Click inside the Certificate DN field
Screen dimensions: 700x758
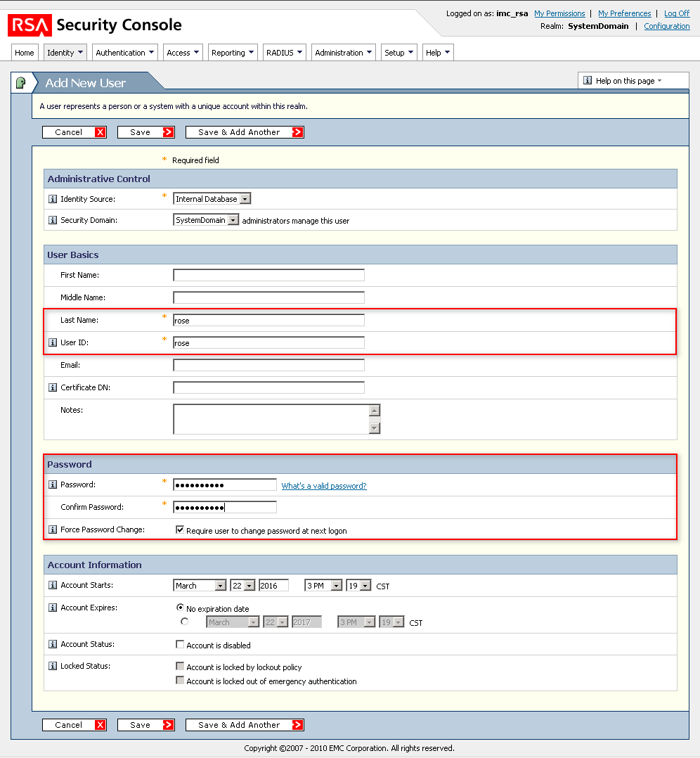point(268,387)
